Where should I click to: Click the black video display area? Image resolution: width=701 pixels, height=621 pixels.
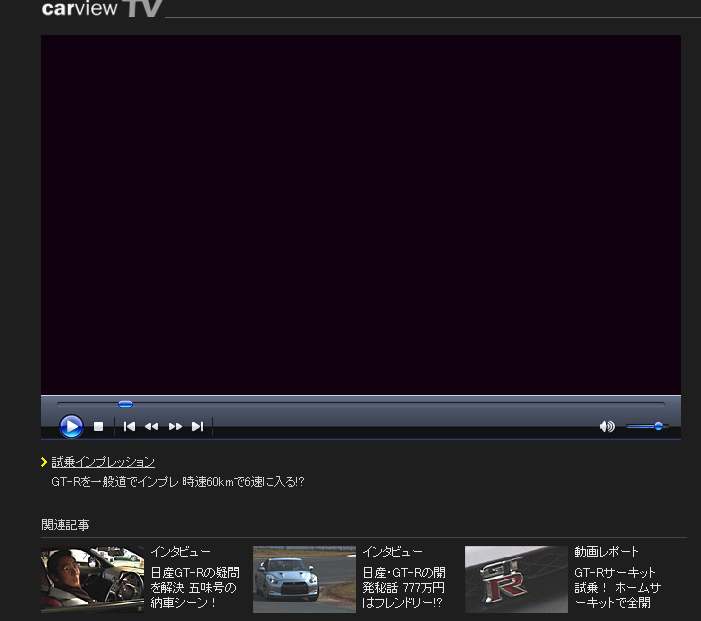click(361, 215)
